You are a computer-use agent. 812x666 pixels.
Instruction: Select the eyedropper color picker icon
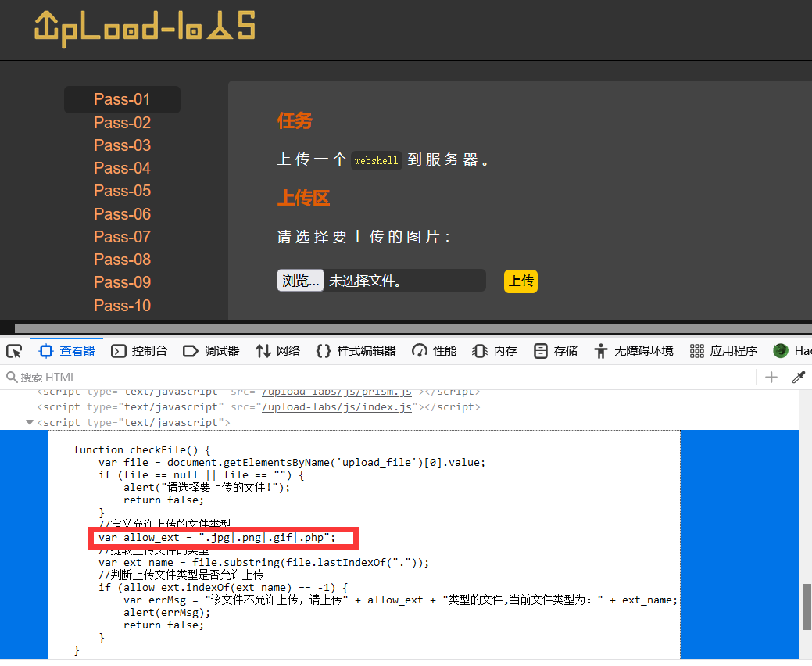click(x=799, y=378)
